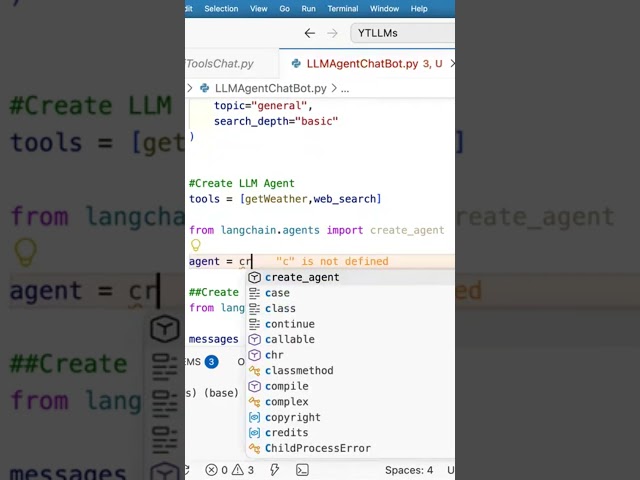Open errors and warnings status item
Image resolution: width=640 pixels, height=480 pixels.
click(x=229, y=470)
